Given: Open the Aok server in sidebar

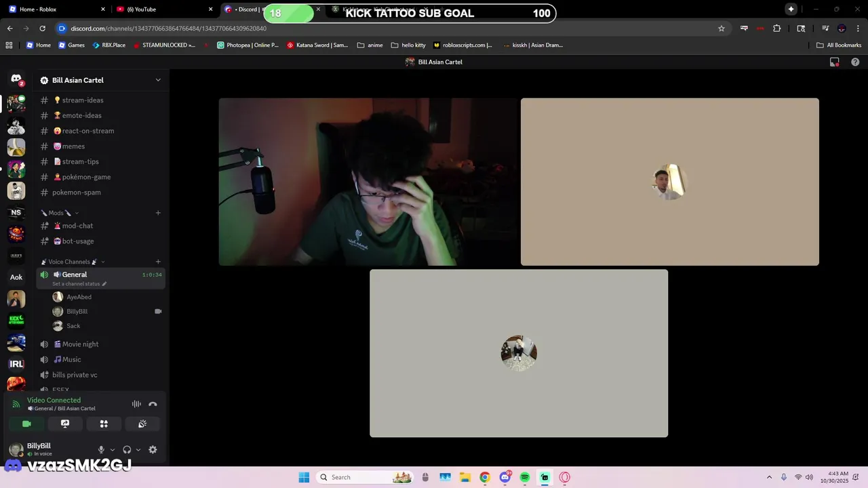Looking at the screenshot, I should (16, 277).
